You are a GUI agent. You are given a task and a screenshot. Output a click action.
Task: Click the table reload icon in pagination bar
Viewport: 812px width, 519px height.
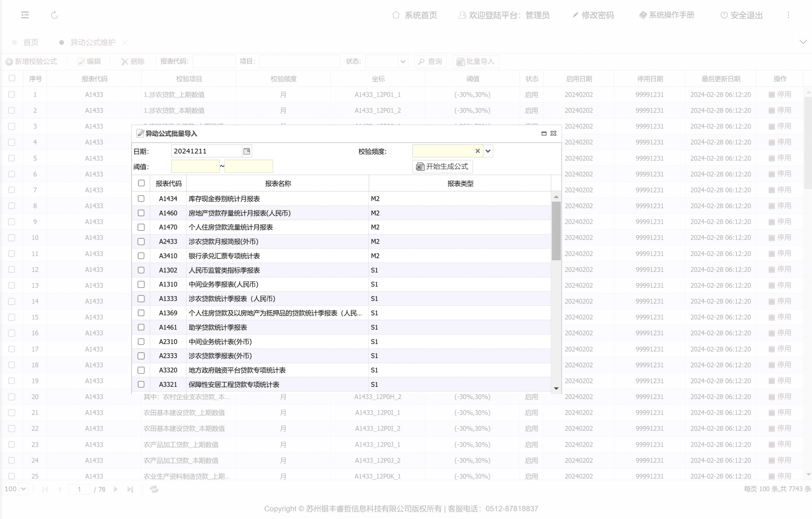(154, 489)
